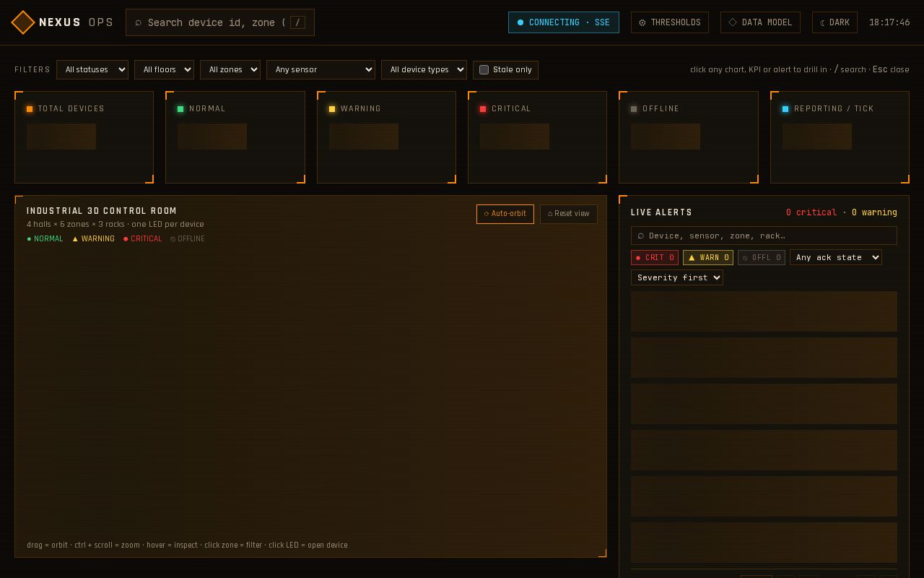Click the Normal legend entry
Image resolution: width=924 pixels, height=578 pixels.
45,239
